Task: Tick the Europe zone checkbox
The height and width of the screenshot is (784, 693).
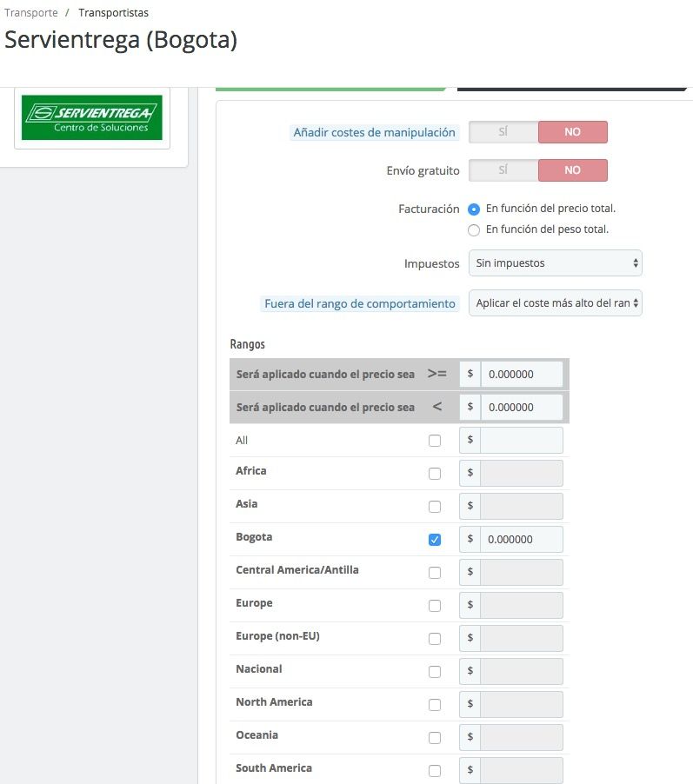Action: pyautogui.click(x=435, y=606)
